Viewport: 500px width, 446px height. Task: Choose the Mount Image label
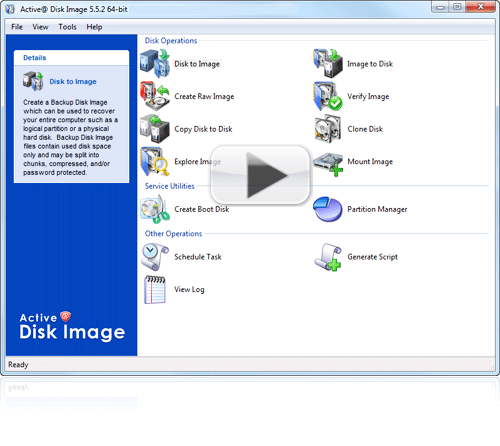pyautogui.click(x=370, y=162)
